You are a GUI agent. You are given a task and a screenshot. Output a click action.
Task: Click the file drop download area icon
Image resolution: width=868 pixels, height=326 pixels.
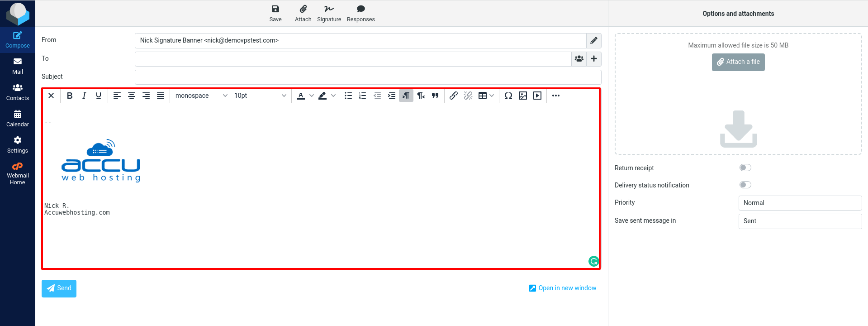tap(738, 129)
